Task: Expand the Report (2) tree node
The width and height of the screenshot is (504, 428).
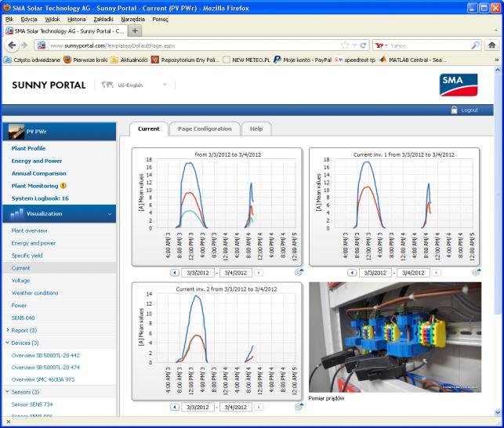Action: pyautogui.click(x=8, y=330)
